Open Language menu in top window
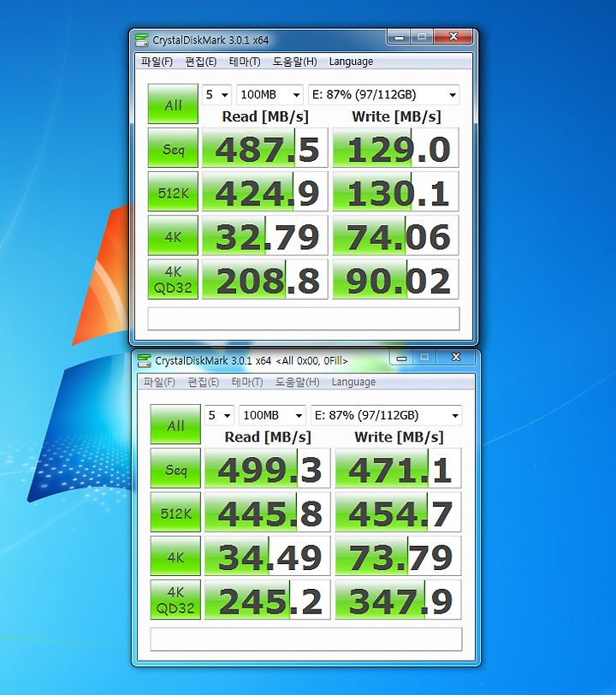This screenshot has height=695, width=616. (351, 61)
